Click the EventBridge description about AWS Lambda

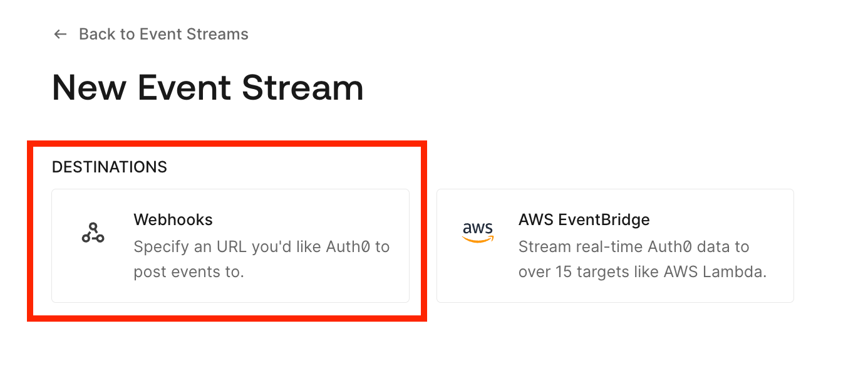point(642,260)
